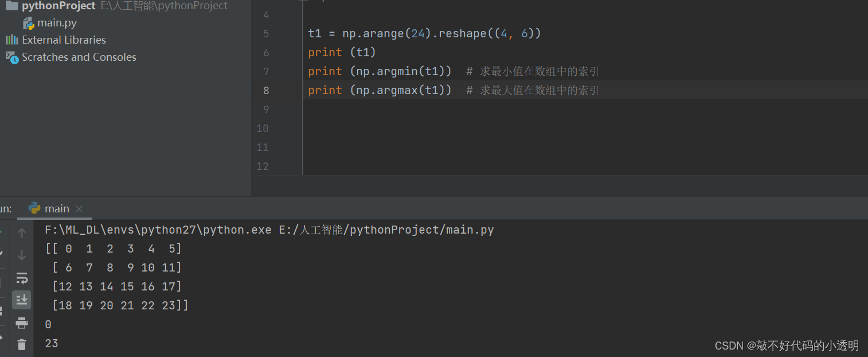The image size is (868, 357).
Task: Click the np.arange(24).reshape code line
Action: click(x=424, y=34)
